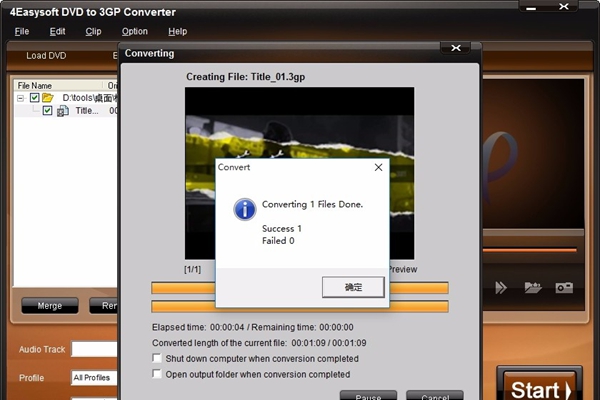Click the Cancel button in the Converting window
600x400 pixels.
pos(435,395)
